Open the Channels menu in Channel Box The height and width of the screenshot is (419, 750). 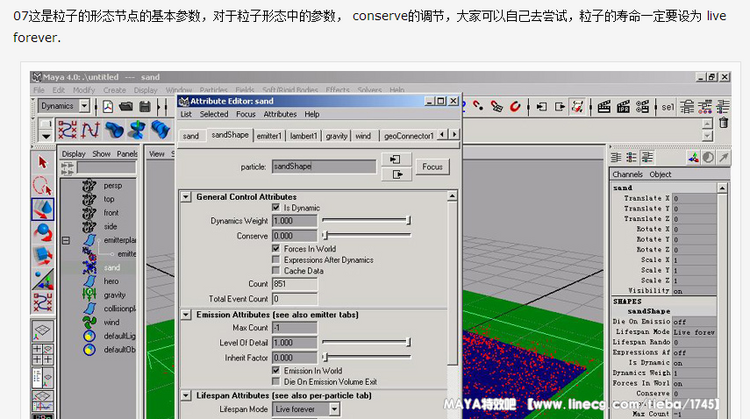[627, 174]
